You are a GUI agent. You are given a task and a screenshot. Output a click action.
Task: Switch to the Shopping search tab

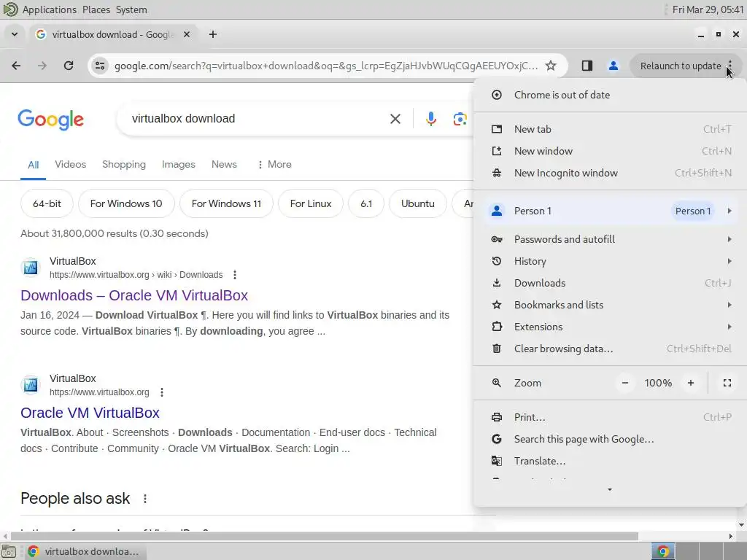point(124,164)
